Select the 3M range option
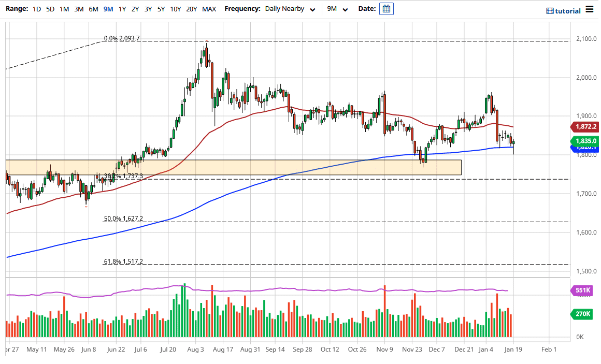 (78, 9)
